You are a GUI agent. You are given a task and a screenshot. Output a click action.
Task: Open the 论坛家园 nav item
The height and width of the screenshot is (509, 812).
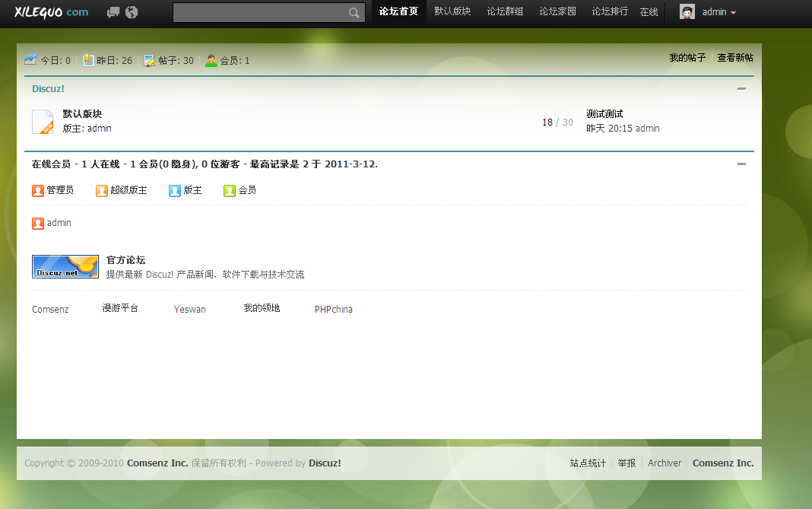pyautogui.click(x=558, y=12)
